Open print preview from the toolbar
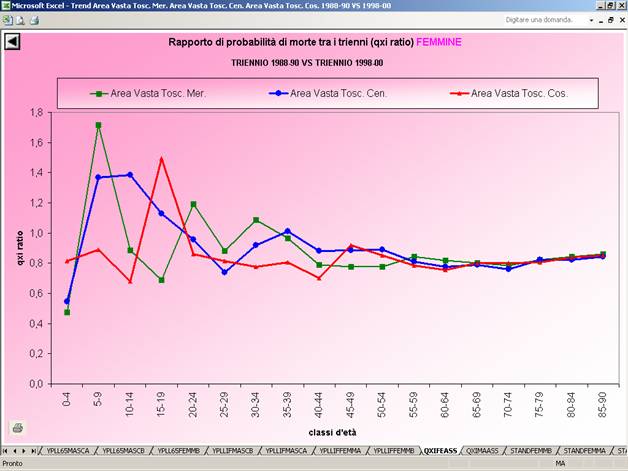This screenshot has width=628, height=471. pos(20,20)
